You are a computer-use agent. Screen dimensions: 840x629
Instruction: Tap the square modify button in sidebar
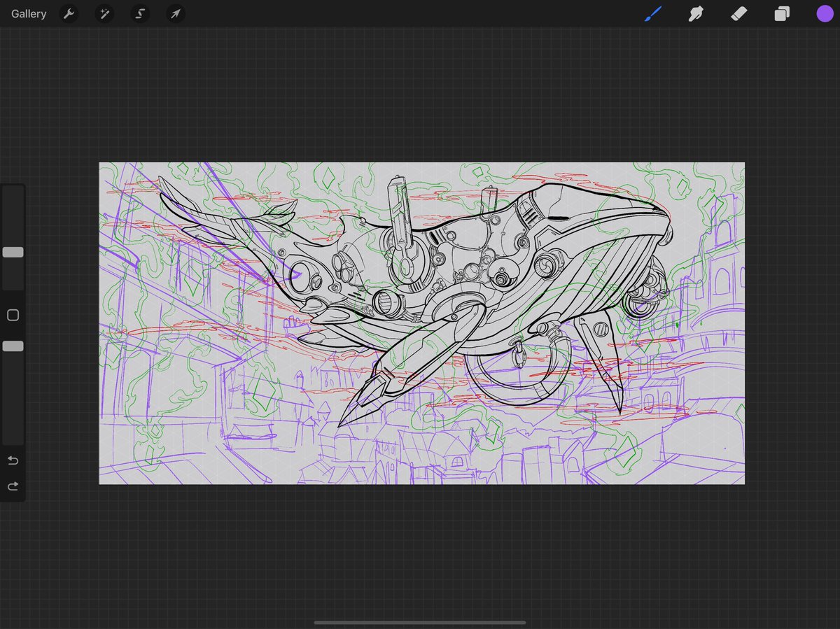[13, 316]
